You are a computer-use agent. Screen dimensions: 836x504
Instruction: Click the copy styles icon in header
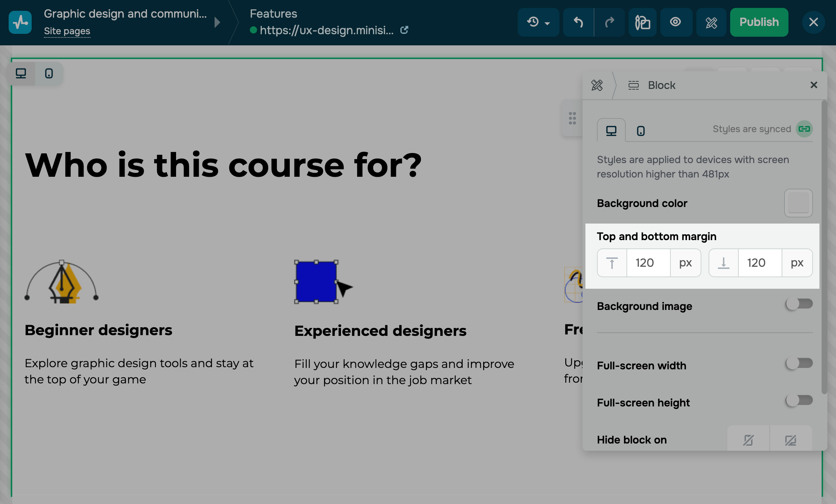[643, 22]
